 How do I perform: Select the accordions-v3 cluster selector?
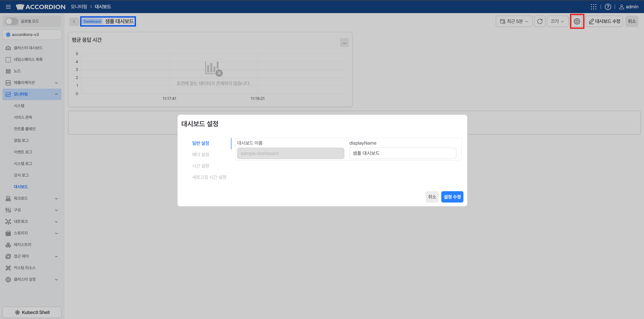tap(32, 35)
